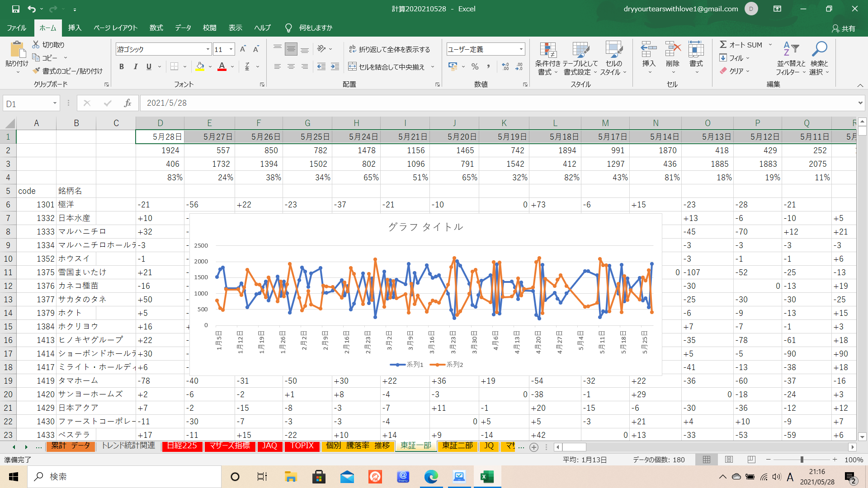Screen dimensions: 868x488
Task: Click the AutoSum sigma icon
Action: pyautogui.click(x=723, y=45)
